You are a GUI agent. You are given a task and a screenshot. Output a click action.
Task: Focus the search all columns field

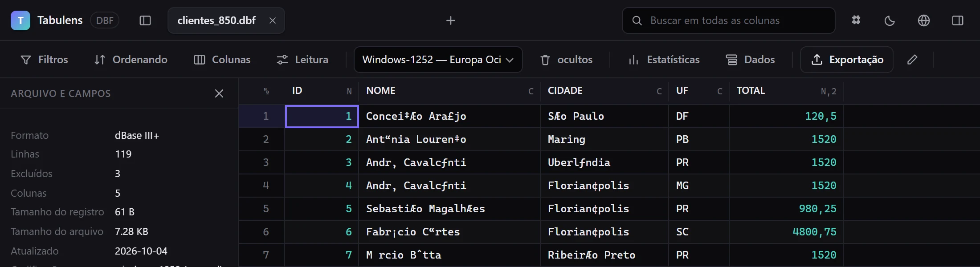coord(729,20)
